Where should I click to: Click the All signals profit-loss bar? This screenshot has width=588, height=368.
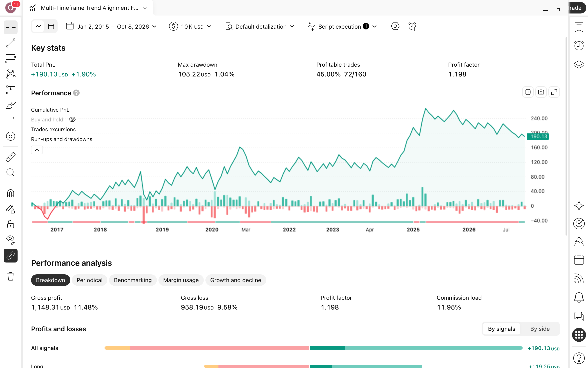click(313, 348)
